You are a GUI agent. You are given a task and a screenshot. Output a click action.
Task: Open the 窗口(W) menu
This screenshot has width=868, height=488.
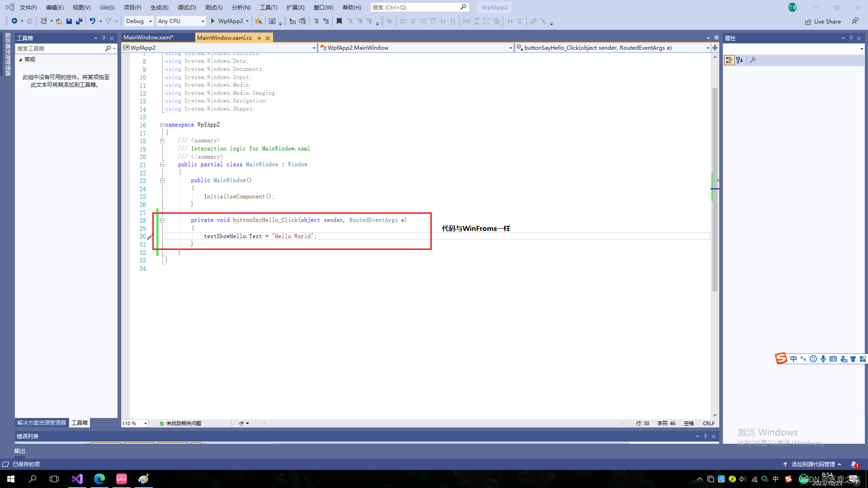point(323,7)
